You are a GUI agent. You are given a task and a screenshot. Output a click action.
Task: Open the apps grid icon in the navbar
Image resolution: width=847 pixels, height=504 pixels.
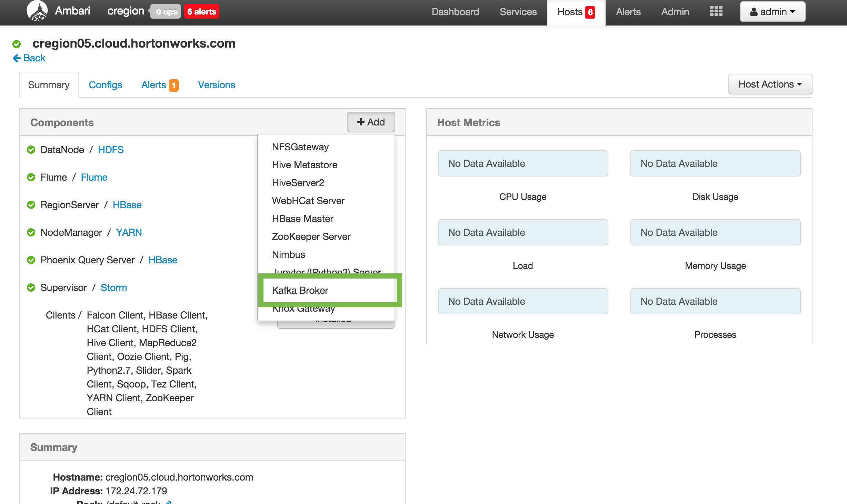click(x=716, y=11)
